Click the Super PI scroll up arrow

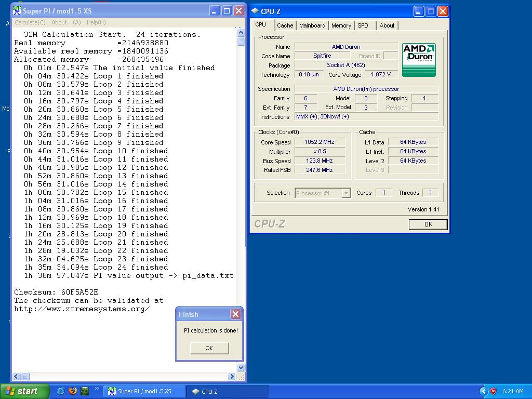241,33
